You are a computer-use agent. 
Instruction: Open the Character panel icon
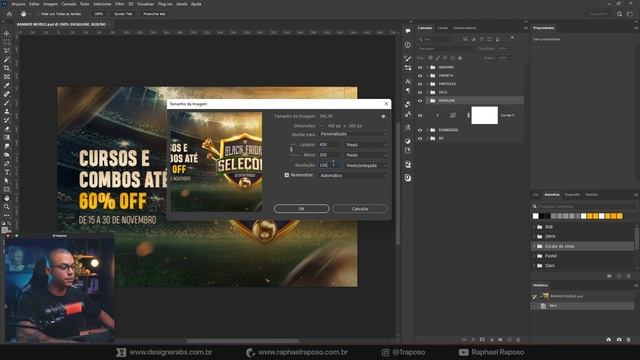pos(408,81)
